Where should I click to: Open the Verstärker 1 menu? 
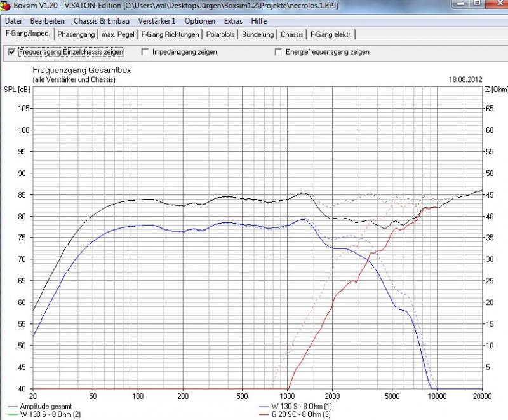click(x=157, y=21)
